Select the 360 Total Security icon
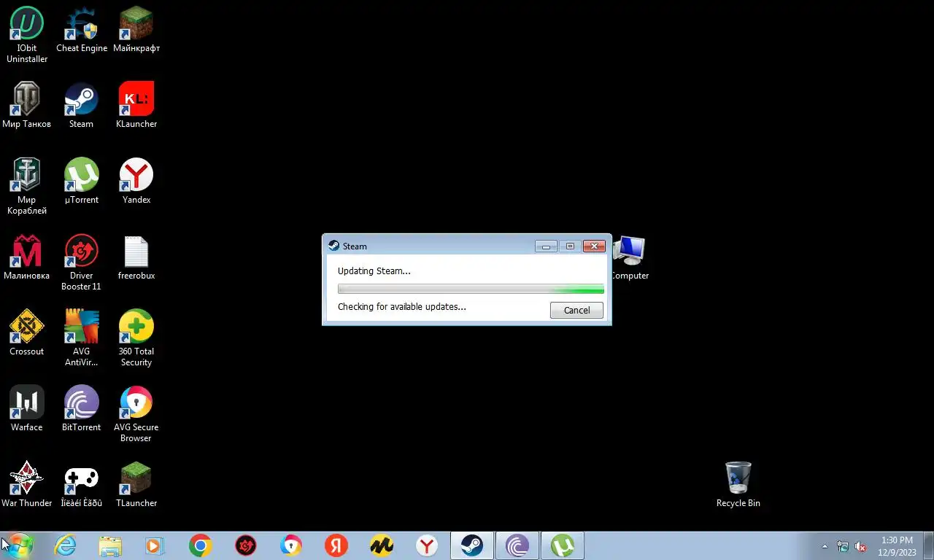 [136, 338]
